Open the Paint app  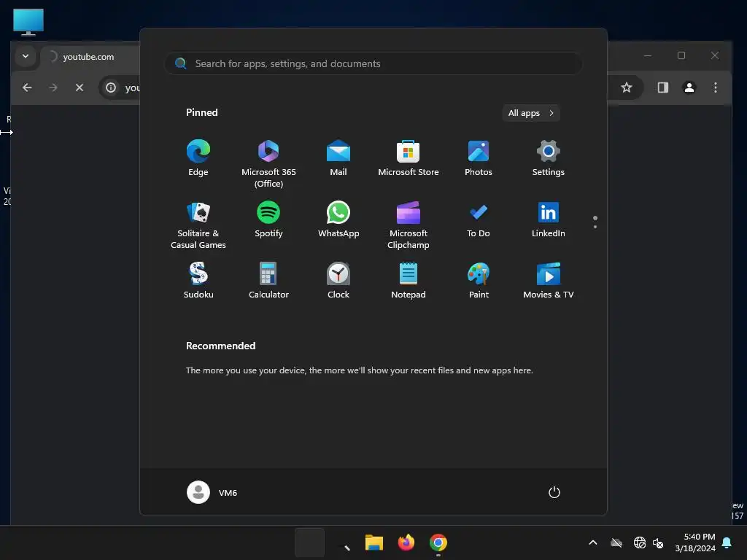tap(479, 281)
